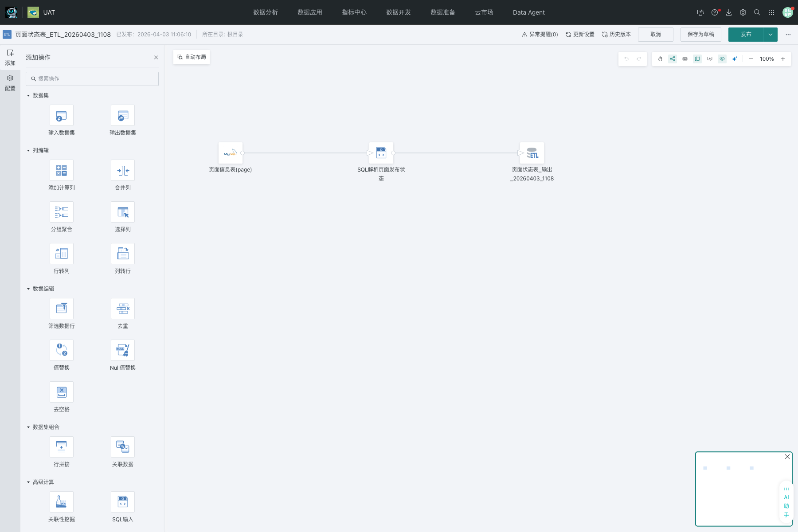Click the 添加计算列 operation icon
Screen dimensions: 798x532
point(62,171)
